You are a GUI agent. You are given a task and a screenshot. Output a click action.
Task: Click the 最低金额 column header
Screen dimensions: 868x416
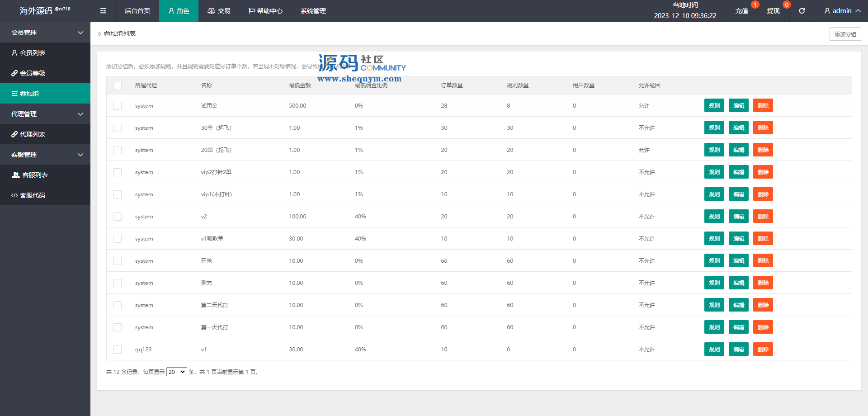[x=300, y=85]
